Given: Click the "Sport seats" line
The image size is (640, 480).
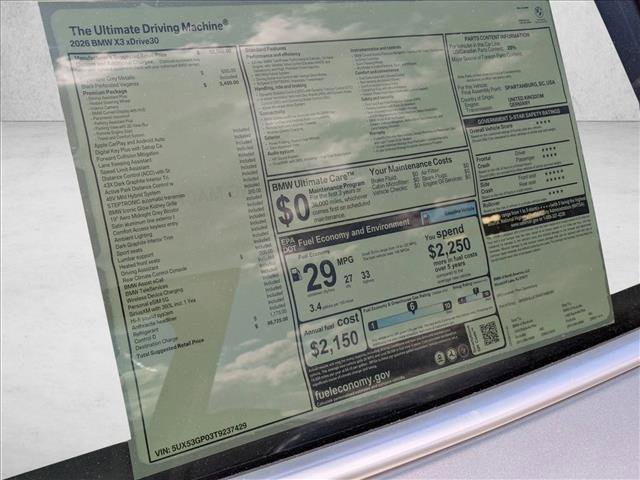Looking at the screenshot, I should tap(130, 252).
